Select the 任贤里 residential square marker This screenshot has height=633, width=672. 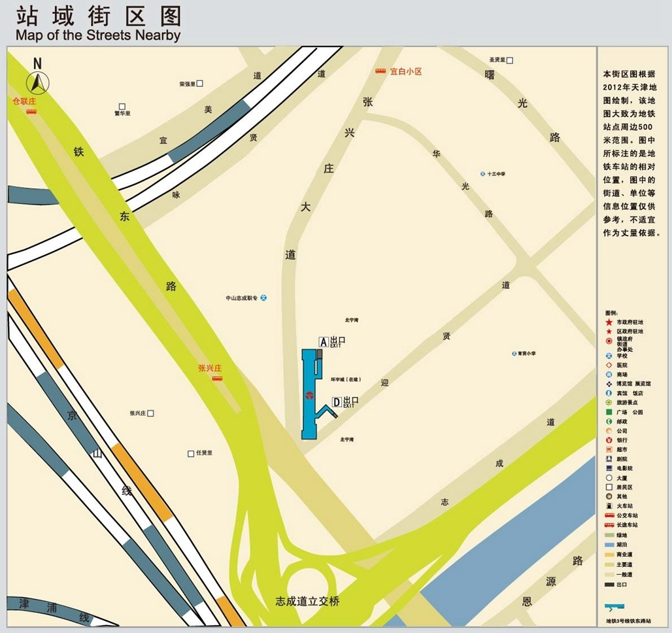click(x=191, y=453)
